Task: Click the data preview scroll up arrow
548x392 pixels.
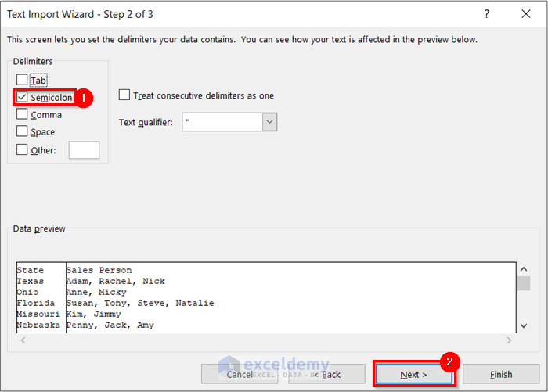Action: [524, 269]
